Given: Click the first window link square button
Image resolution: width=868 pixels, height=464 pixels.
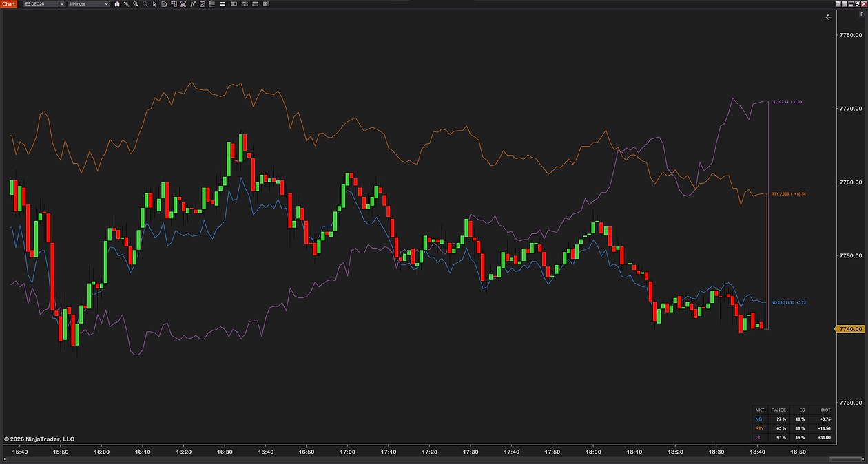Looking at the screenshot, I should pyautogui.click(x=838, y=4).
